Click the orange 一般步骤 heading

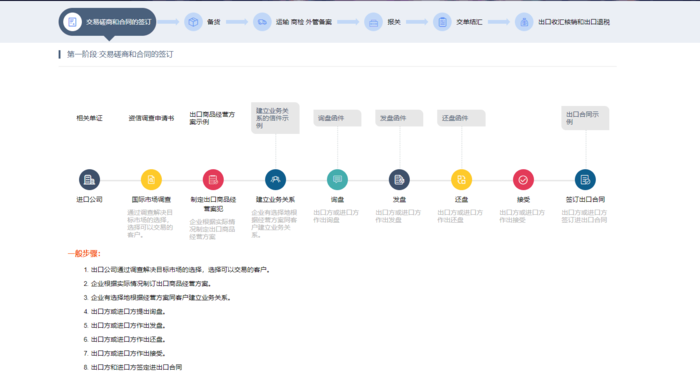pos(84,253)
